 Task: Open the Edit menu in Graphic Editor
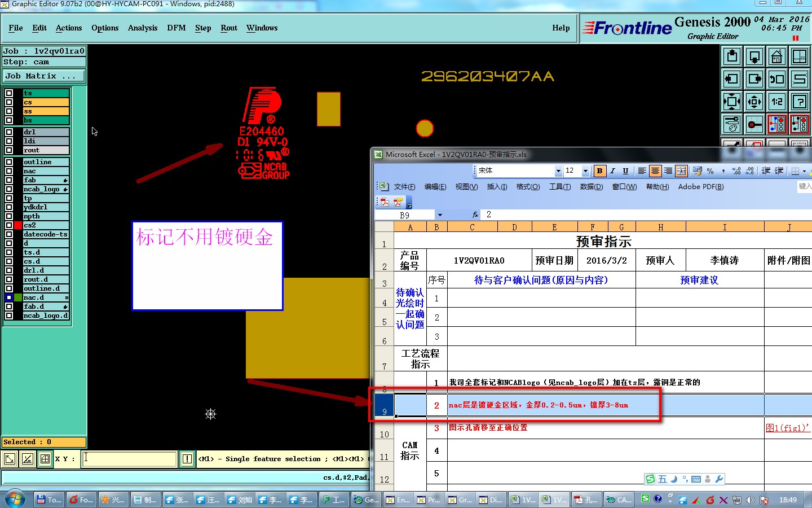(x=39, y=28)
